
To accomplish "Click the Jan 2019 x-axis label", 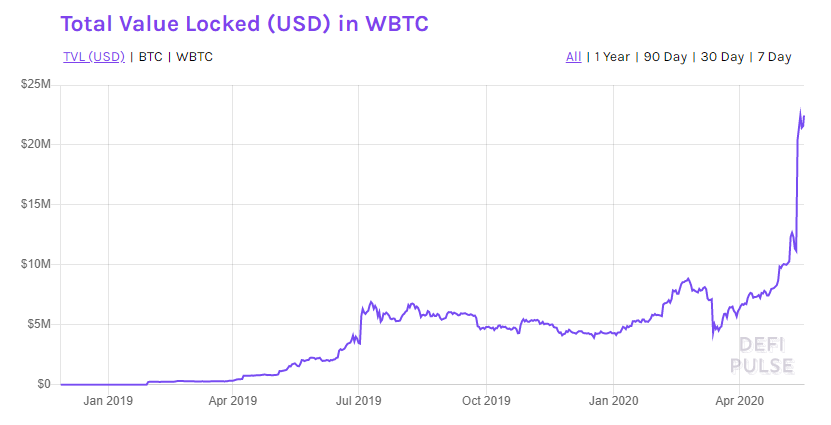I will click(107, 401).
